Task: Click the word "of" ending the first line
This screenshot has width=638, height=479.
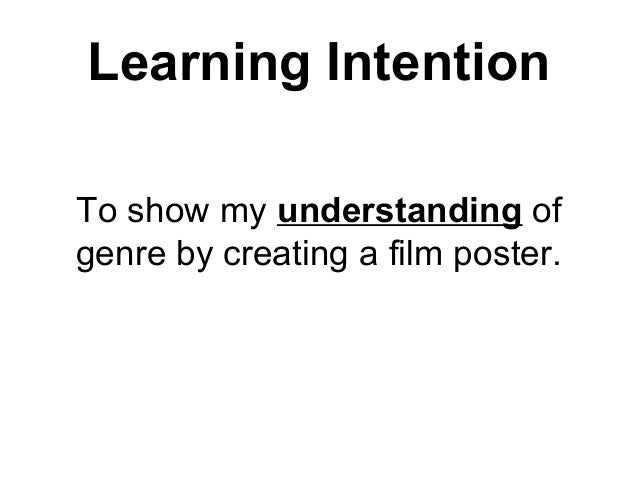Action: coord(545,213)
